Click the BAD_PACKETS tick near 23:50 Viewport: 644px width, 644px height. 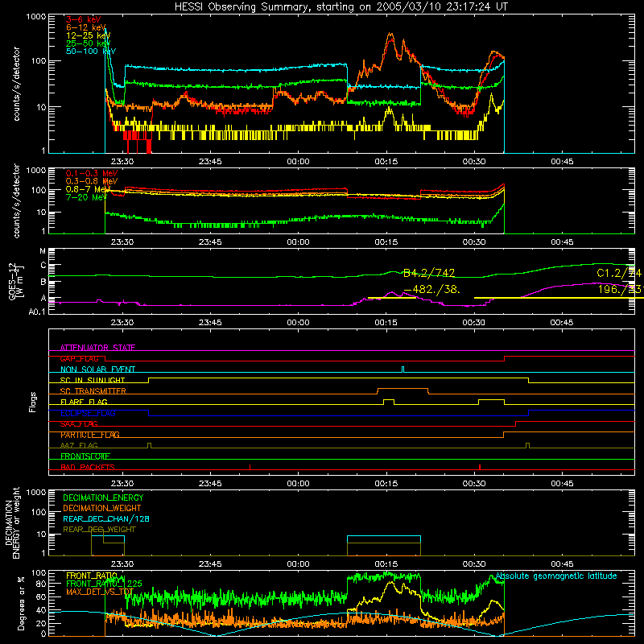(250, 467)
